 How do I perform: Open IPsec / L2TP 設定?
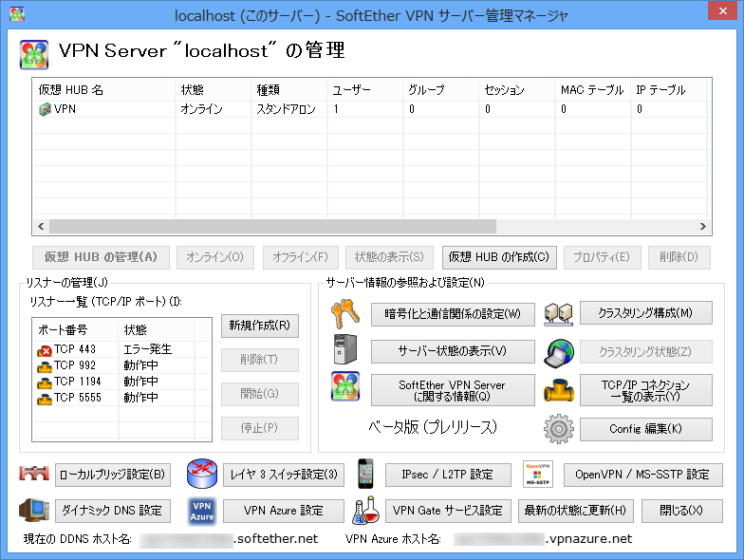click(448, 475)
